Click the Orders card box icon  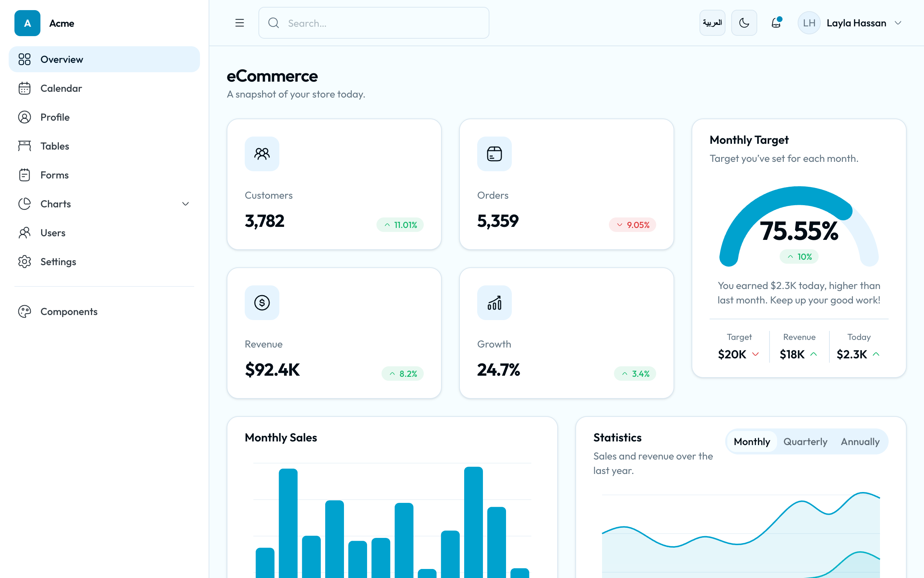(494, 154)
